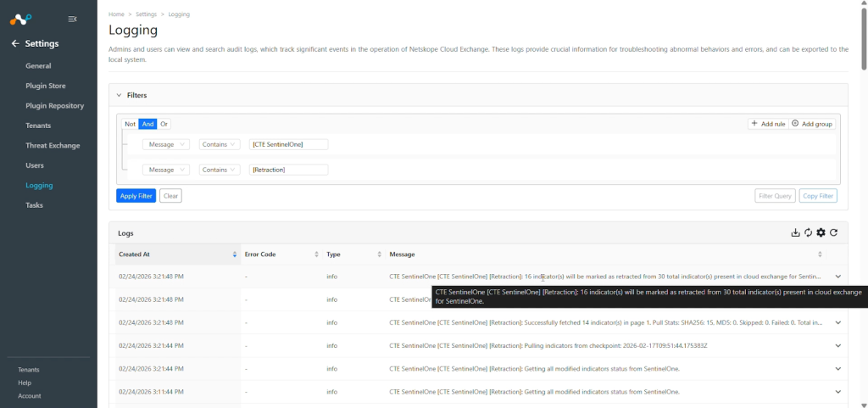Select Logging in sidebar
Screen dimensions: 868x408
(39, 186)
